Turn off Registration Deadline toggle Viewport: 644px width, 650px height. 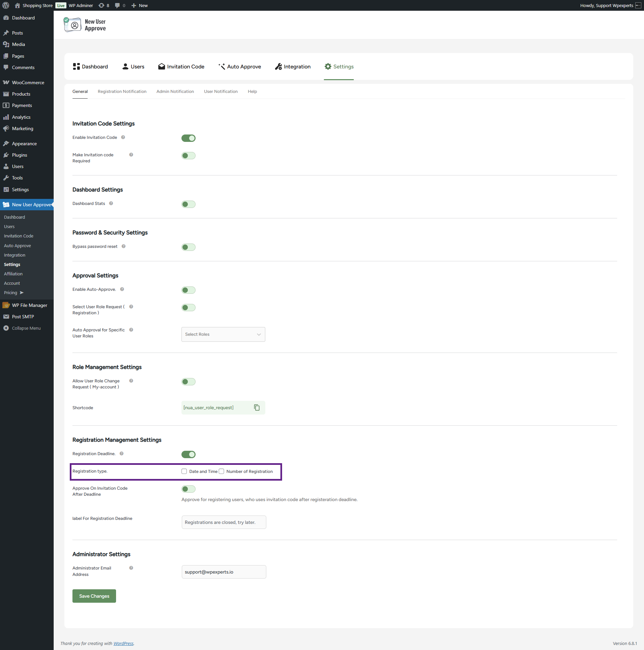point(189,454)
